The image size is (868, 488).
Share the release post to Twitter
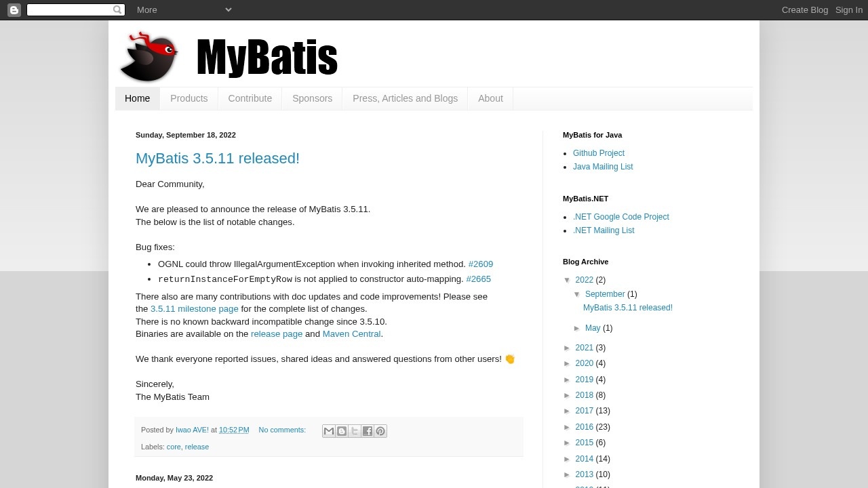click(354, 430)
